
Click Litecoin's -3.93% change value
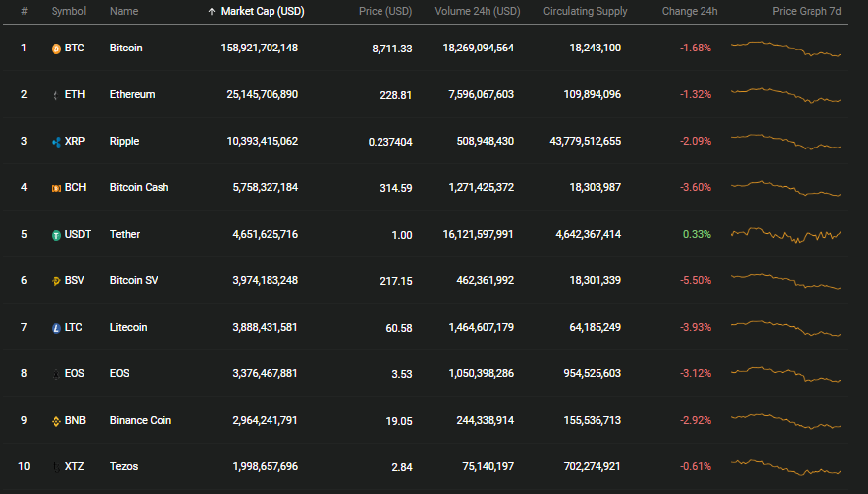(696, 327)
